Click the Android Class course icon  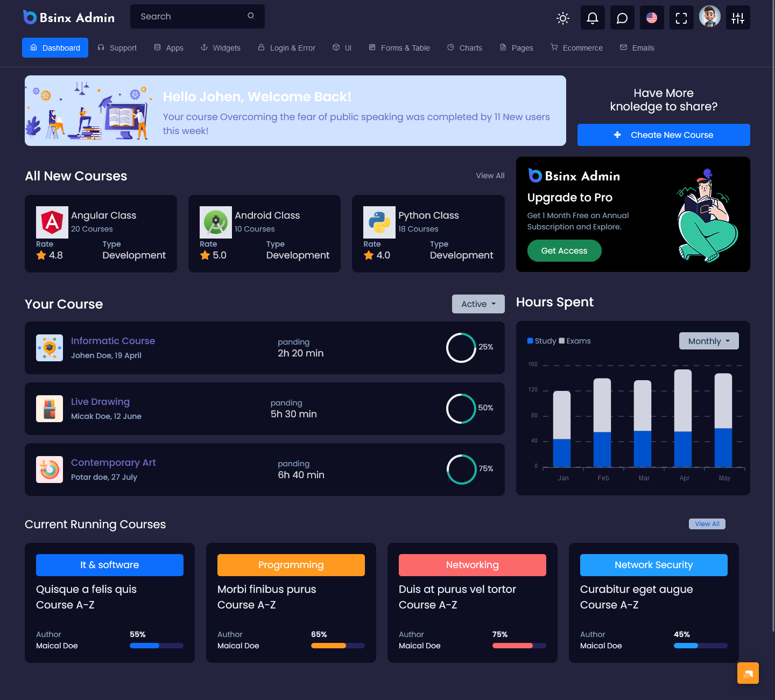[215, 222]
